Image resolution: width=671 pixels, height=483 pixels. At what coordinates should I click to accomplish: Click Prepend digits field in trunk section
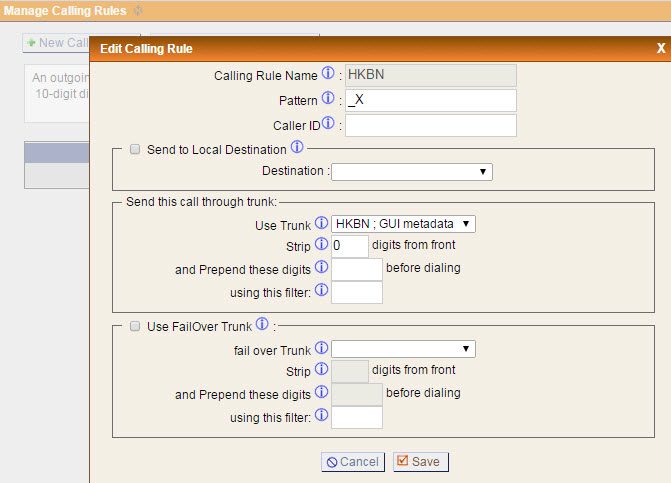pyautogui.click(x=357, y=270)
